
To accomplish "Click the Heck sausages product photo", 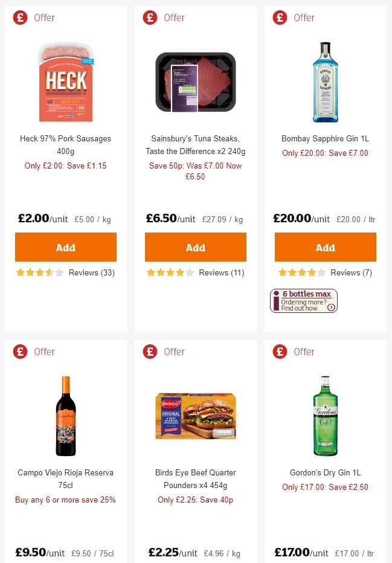I will coord(65,79).
